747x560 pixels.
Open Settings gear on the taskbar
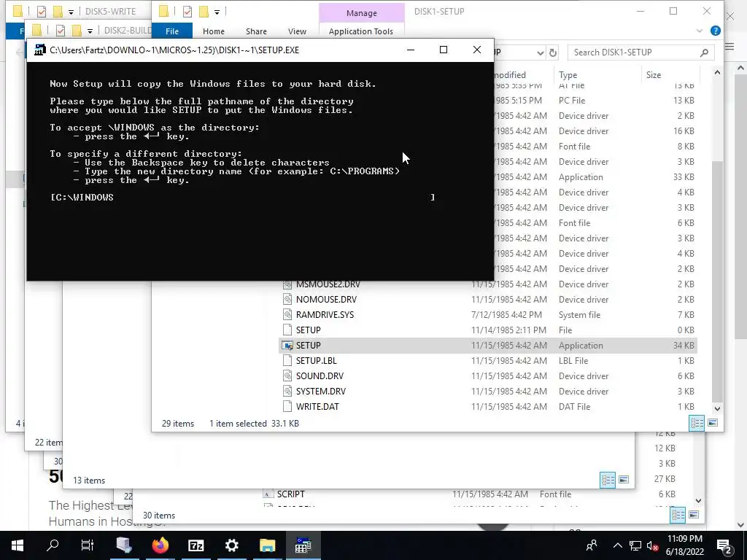231,545
